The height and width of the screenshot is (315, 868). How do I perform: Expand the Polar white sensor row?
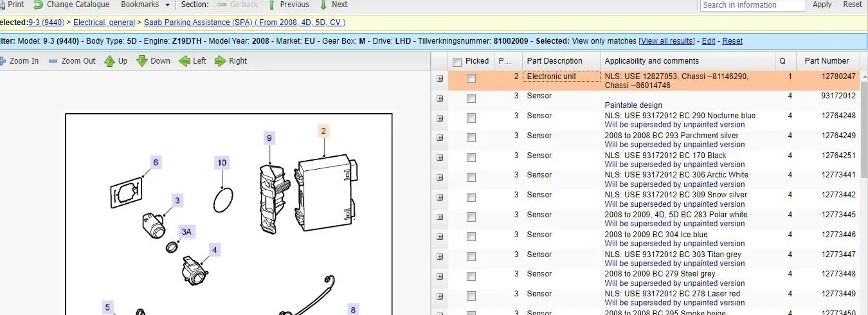[440, 217]
